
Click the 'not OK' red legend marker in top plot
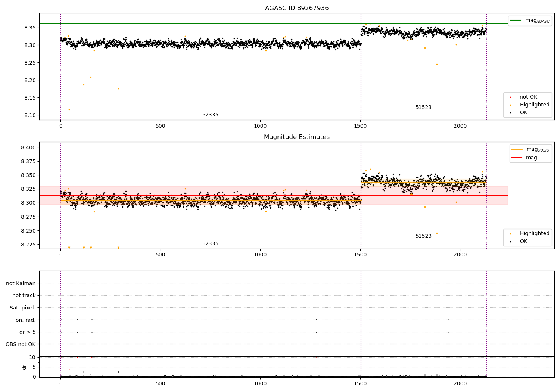[x=510, y=97]
